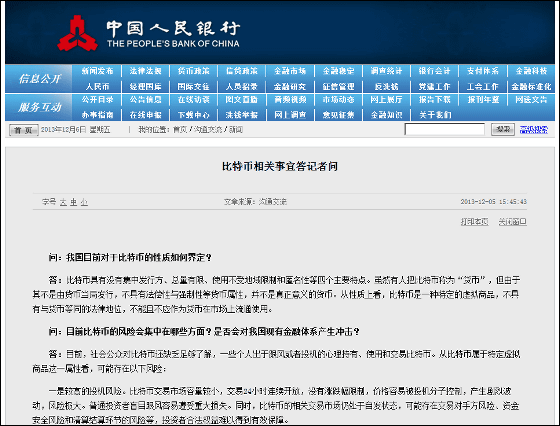Screen dimensions: 560x426
Task: Click the 关闭窗口 close window link
Action: tap(512, 222)
